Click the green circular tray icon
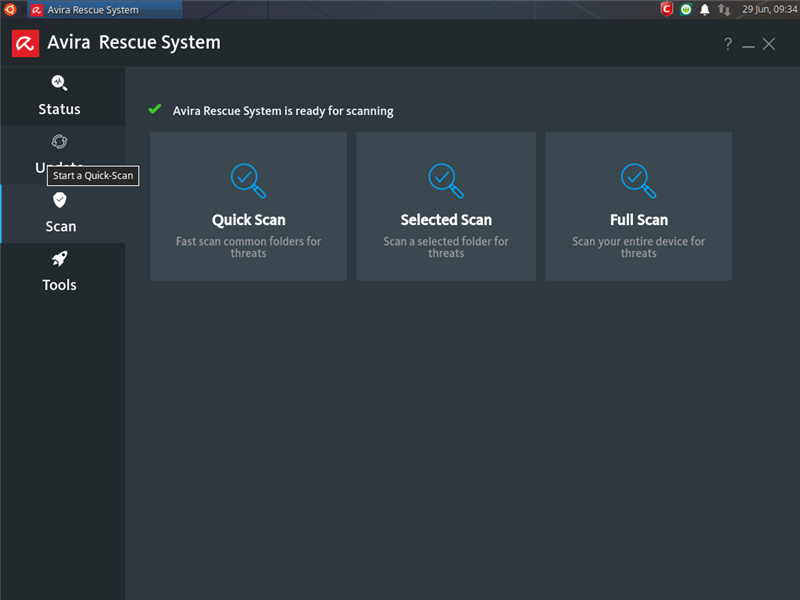This screenshot has width=800, height=600. coord(686,9)
